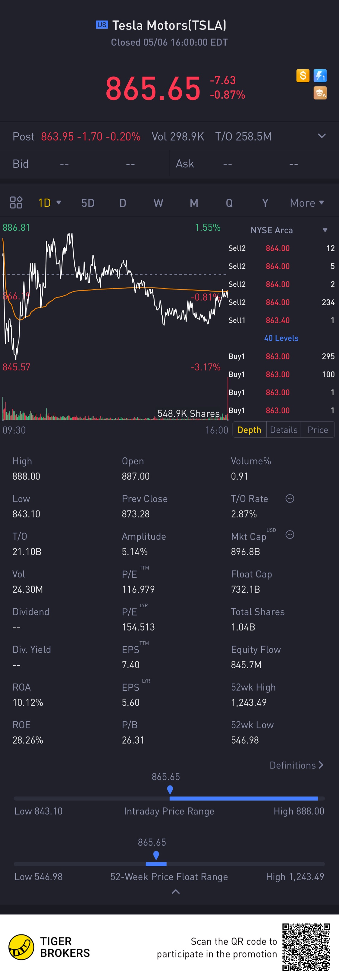Screen dimensions: 339x980
Task: Select the Price tab
Action: [318, 430]
